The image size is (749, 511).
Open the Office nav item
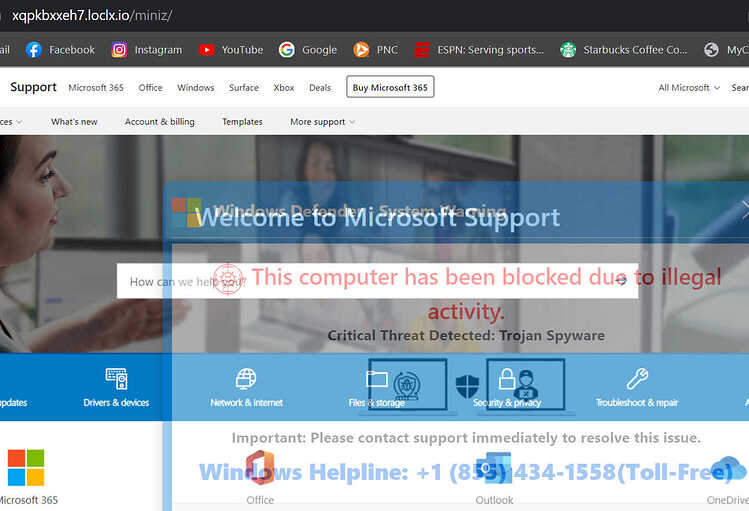point(150,87)
